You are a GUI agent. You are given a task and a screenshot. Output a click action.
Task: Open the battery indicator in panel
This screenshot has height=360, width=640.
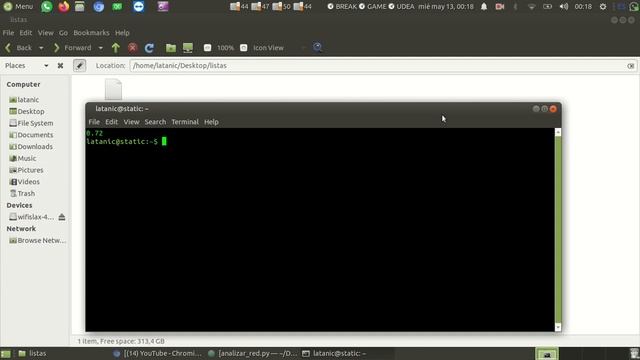548,7
